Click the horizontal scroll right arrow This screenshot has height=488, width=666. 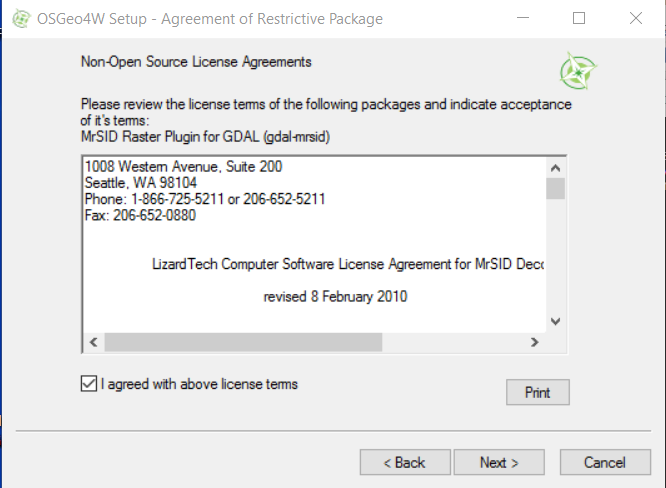[535, 342]
